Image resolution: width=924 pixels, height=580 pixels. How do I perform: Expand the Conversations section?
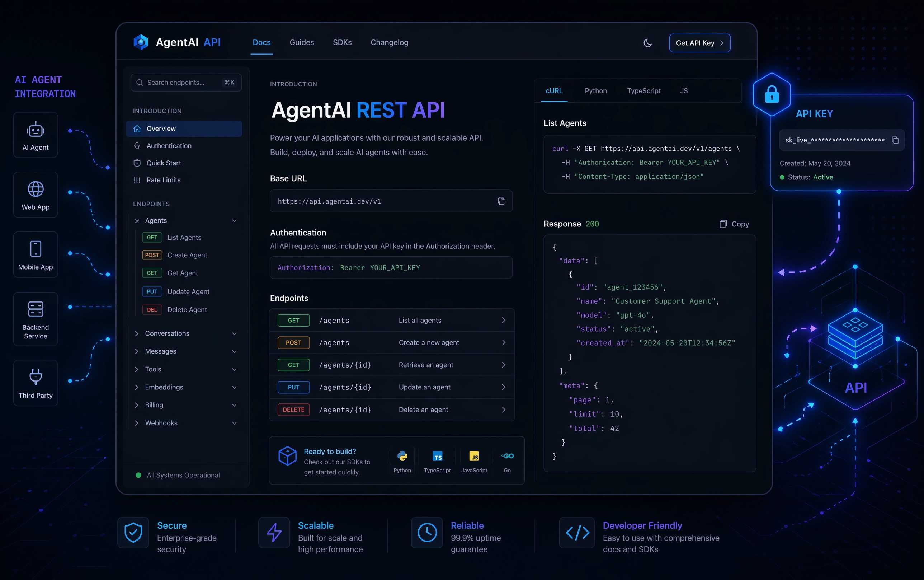point(185,333)
